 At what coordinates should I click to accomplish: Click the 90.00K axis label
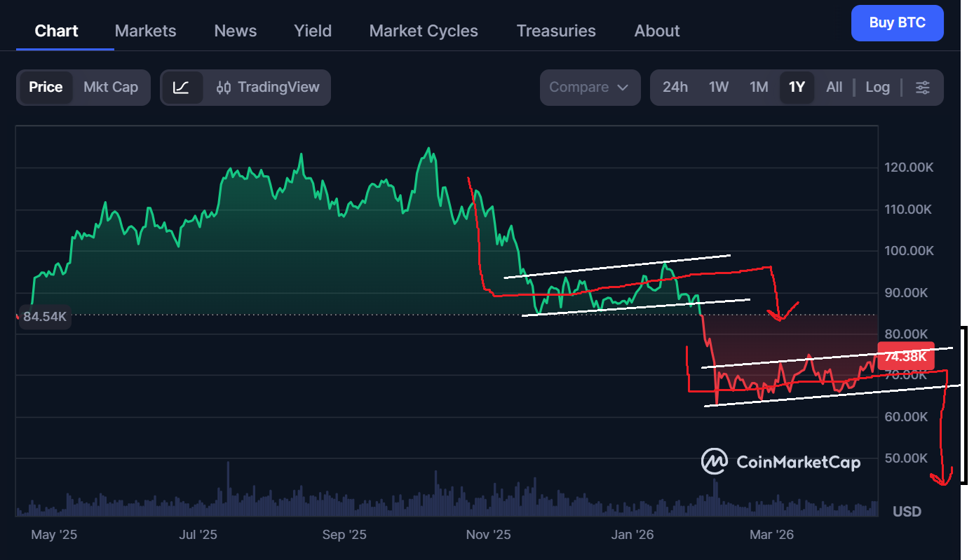click(x=906, y=292)
